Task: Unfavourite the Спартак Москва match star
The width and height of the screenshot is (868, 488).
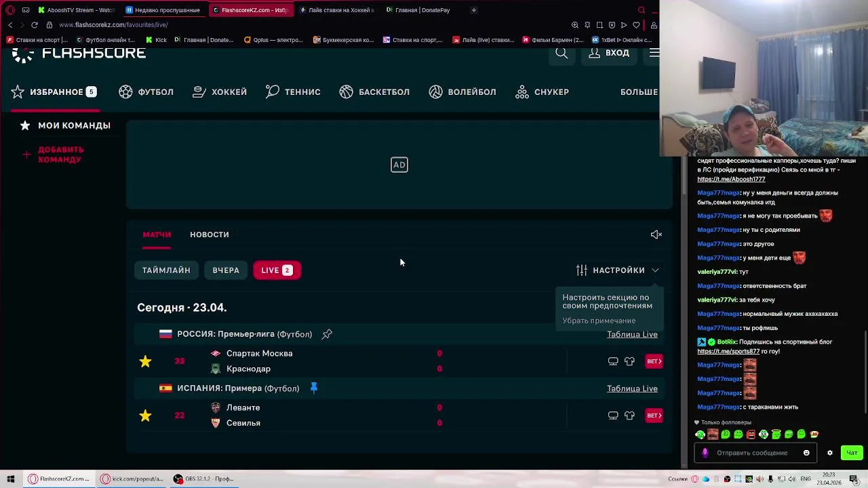Action: [x=145, y=361]
